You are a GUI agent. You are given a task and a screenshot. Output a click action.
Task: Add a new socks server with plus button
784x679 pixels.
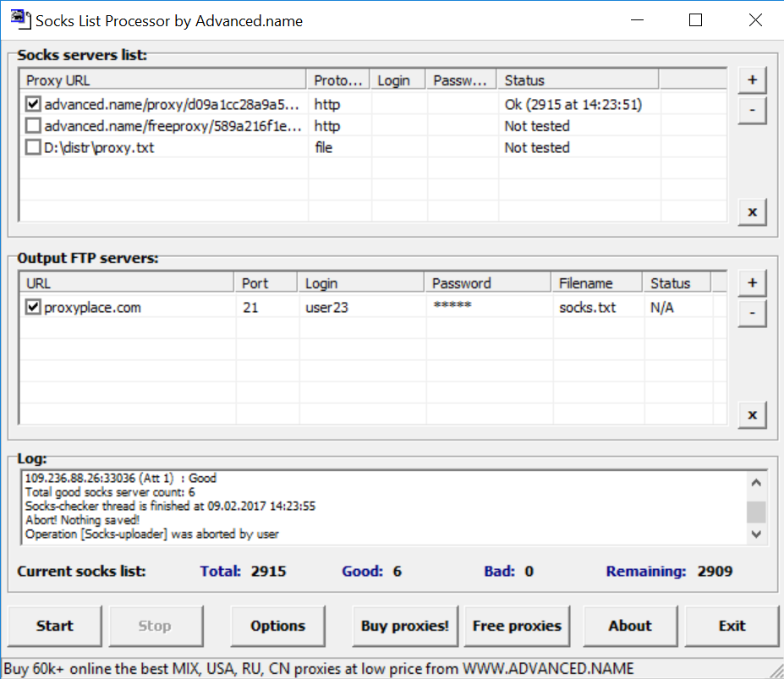click(x=752, y=80)
